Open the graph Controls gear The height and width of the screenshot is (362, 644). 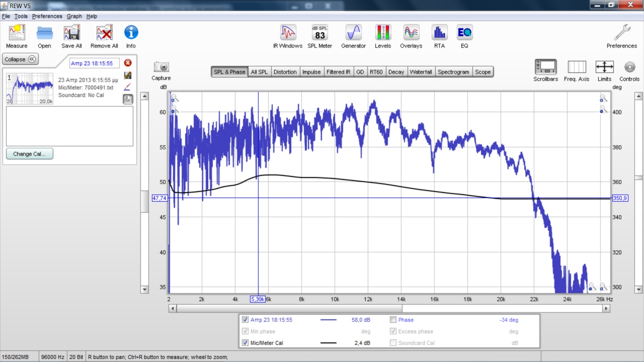click(x=629, y=67)
